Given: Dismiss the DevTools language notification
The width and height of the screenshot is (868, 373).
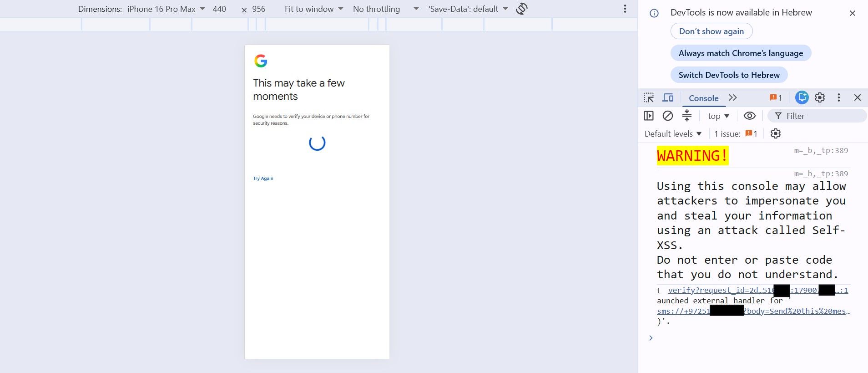Looking at the screenshot, I should [853, 13].
